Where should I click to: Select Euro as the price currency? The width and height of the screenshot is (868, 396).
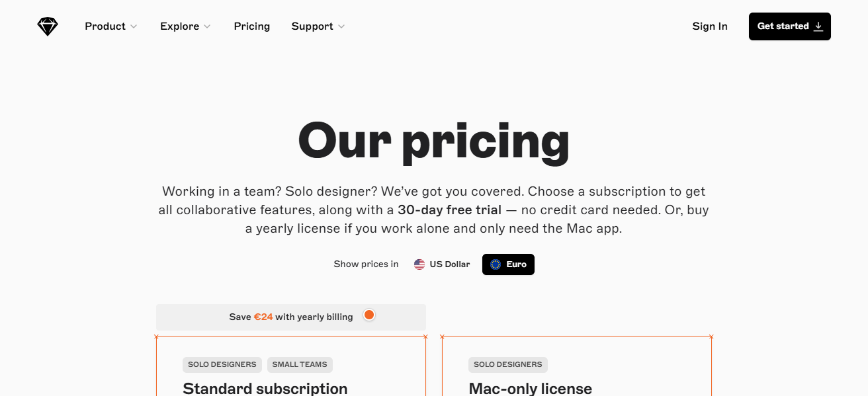coord(516,264)
